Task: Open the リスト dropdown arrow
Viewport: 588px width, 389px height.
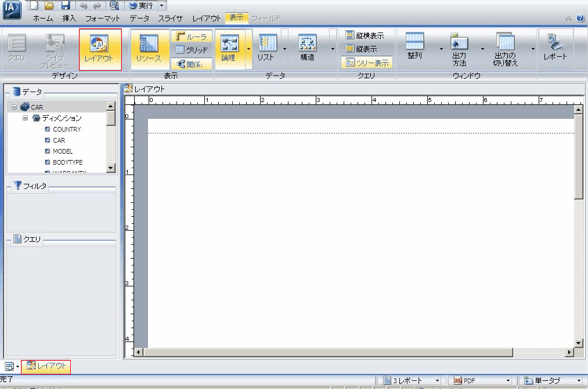Action: [x=284, y=49]
